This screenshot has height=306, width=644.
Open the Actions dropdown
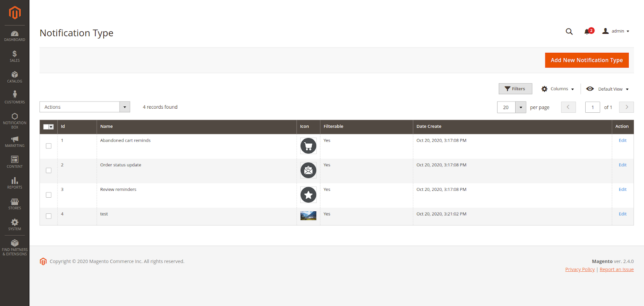click(85, 107)
